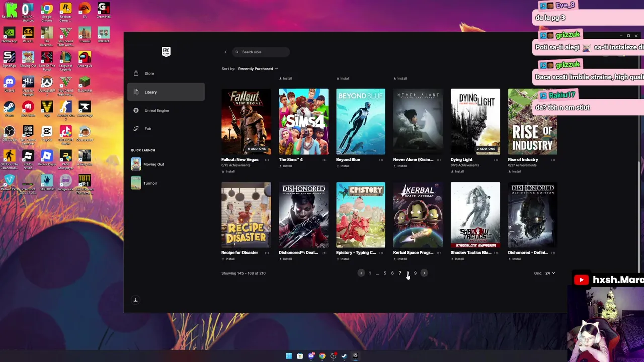Screen dimensions: 644x362
Task: Open Overwatch 2 desktop shortcut
Action: pyautogui.click(x=47, y=85)
